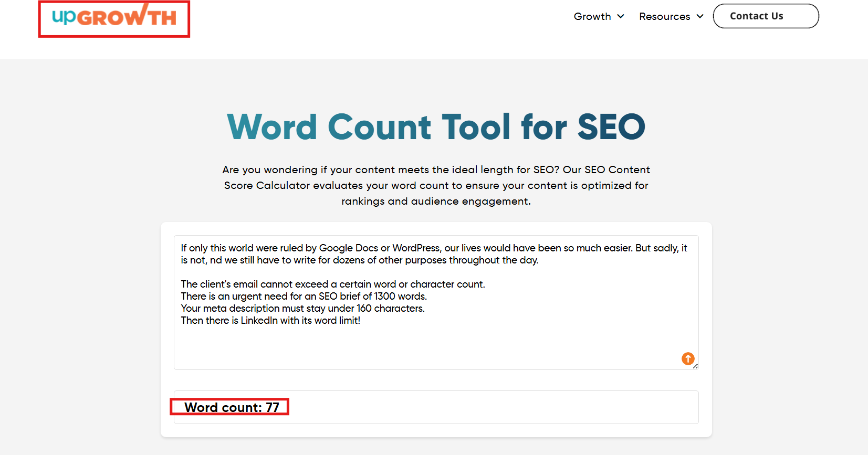
Task: Select the Word Count Tool for SEO heading
Action: coord(436,127)
